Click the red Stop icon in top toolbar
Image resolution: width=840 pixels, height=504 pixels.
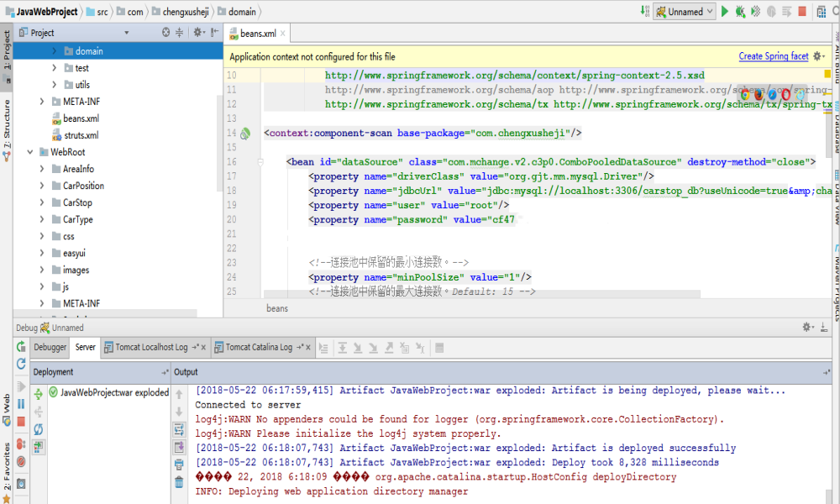tap(802, 11)
